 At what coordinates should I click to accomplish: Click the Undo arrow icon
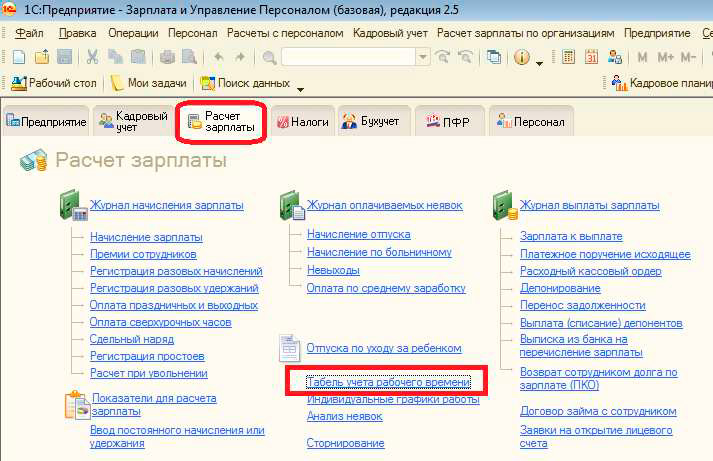(219, 57)
